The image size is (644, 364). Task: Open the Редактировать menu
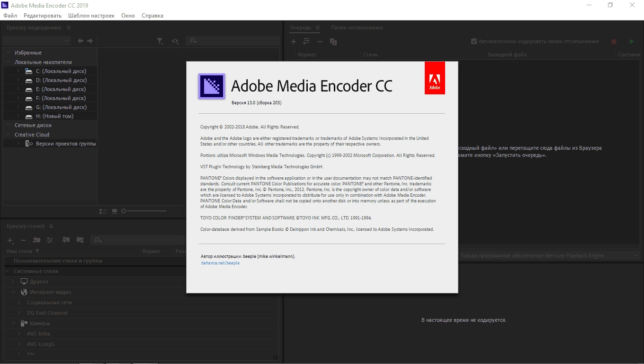[43, 16]
